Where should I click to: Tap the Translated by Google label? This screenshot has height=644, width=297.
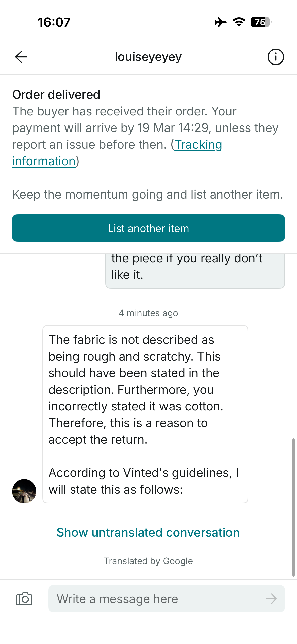coord(148,561)
